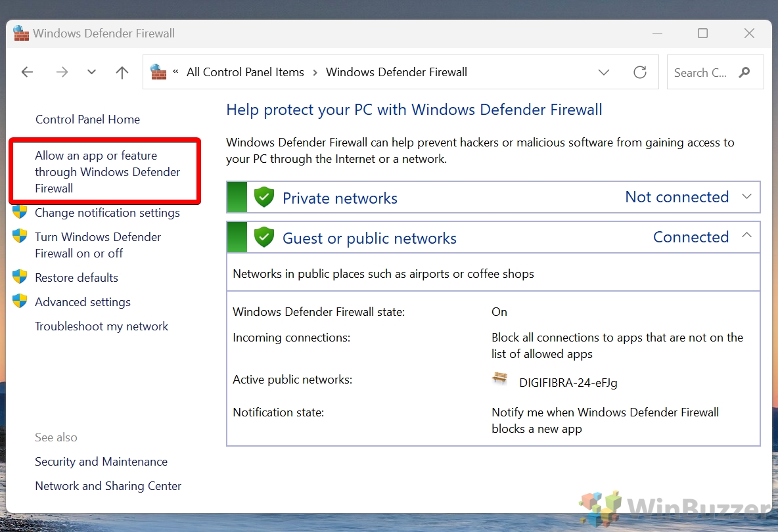Refresh the Windows Defender Firewall page

(x=640, y=72)
